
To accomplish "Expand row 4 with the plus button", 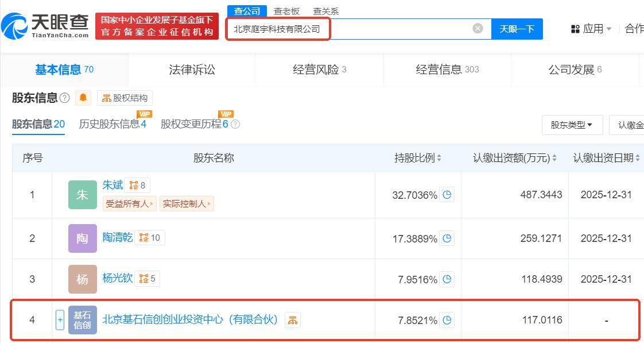I will [60, 319].
